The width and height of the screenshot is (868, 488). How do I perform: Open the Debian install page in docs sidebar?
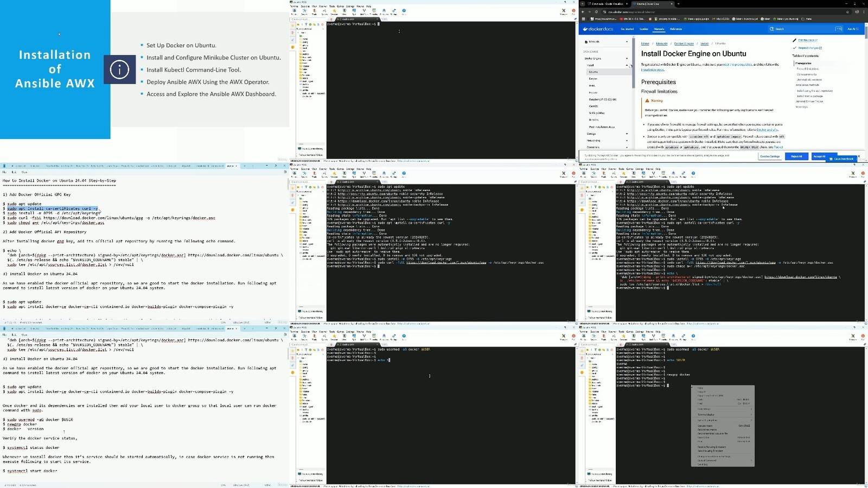(593, 79)
